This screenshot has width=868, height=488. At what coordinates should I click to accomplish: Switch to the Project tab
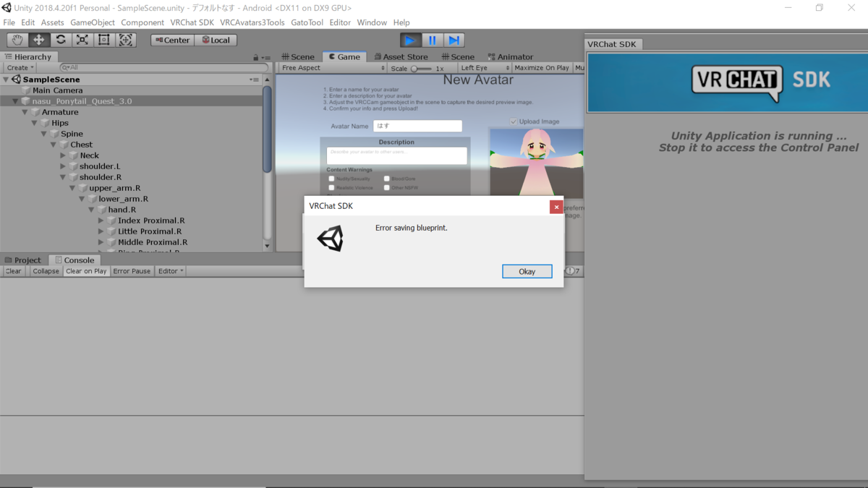pos(23,260)
